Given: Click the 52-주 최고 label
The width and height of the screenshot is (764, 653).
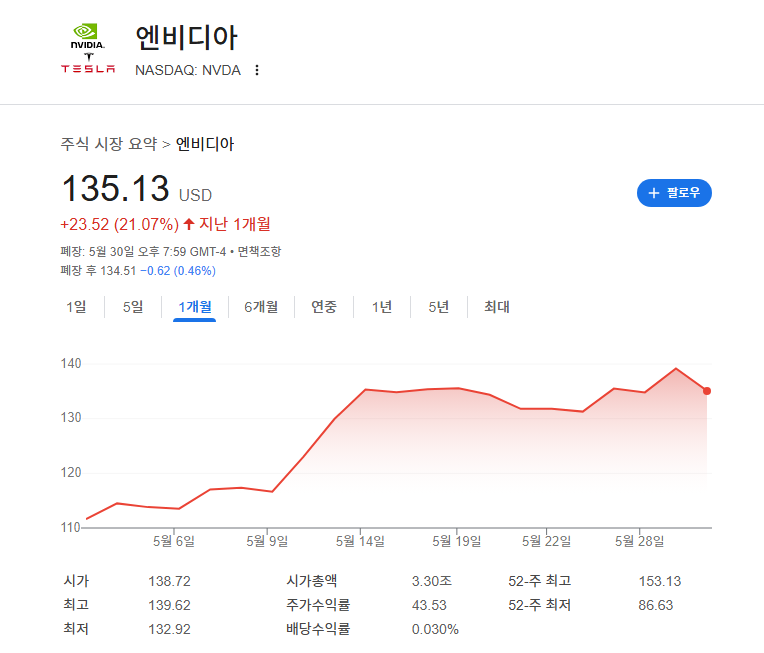Looking at the screenshot, I should tap(539, 581).
